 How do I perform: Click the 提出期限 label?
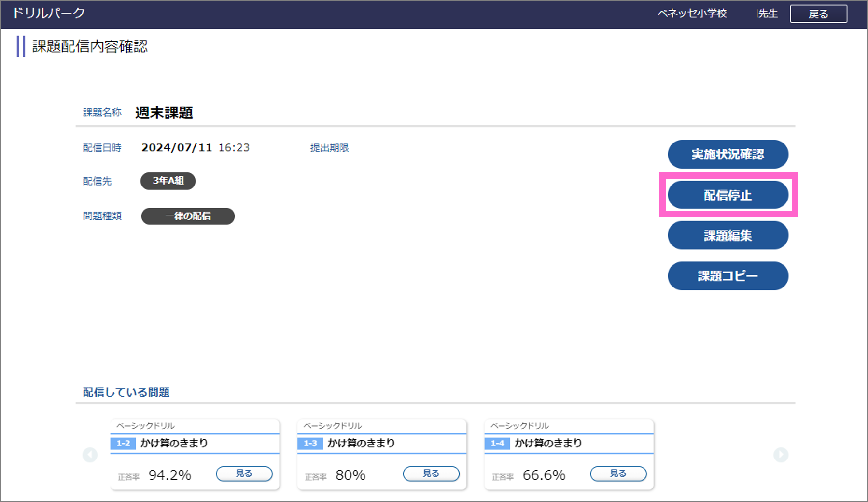330,148
